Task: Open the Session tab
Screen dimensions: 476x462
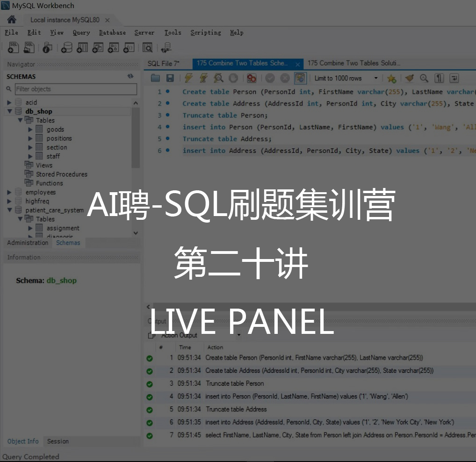Action: point(58,441)
